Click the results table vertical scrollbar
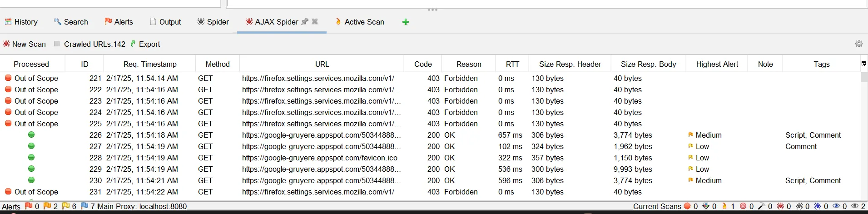Image resolution: width=868 pixels, height=214 pixels. coord(863,136)
